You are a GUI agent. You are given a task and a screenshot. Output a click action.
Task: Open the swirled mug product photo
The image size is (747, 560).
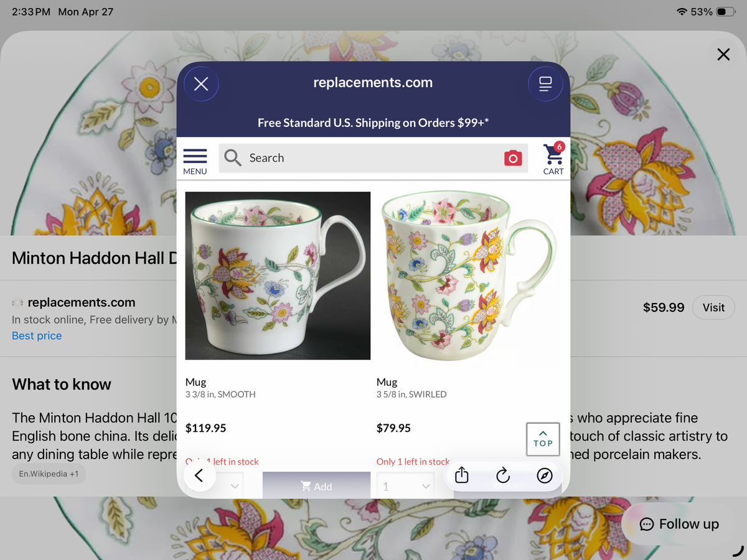(469, 276)
